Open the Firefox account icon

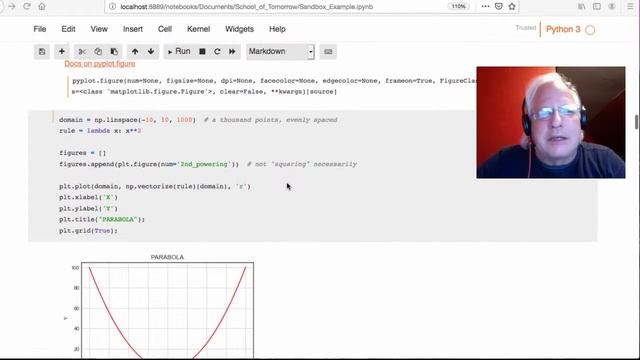coord(612,7)
